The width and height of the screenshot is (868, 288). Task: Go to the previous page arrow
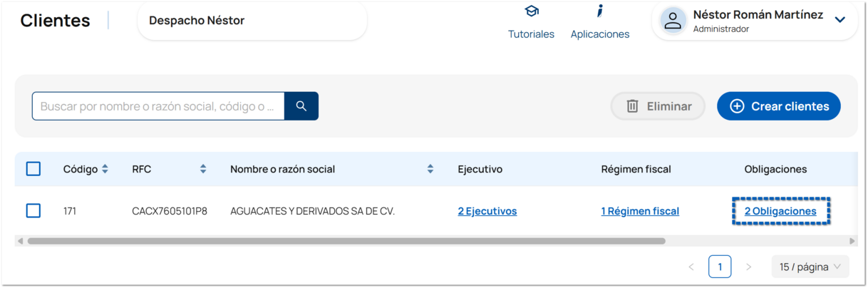coord(691,267)
